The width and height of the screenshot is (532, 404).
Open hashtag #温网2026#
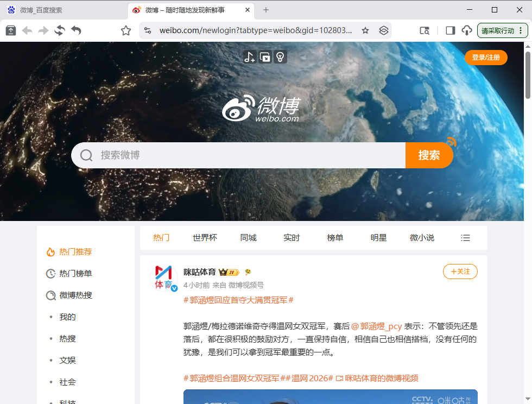coord(309,378)
